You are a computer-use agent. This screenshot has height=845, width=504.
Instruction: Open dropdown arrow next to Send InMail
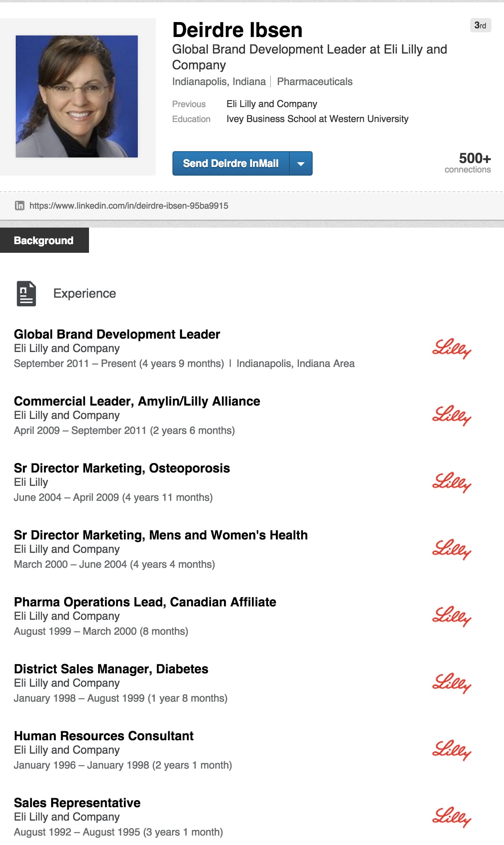pyautogui.click(x=301, y=163)
